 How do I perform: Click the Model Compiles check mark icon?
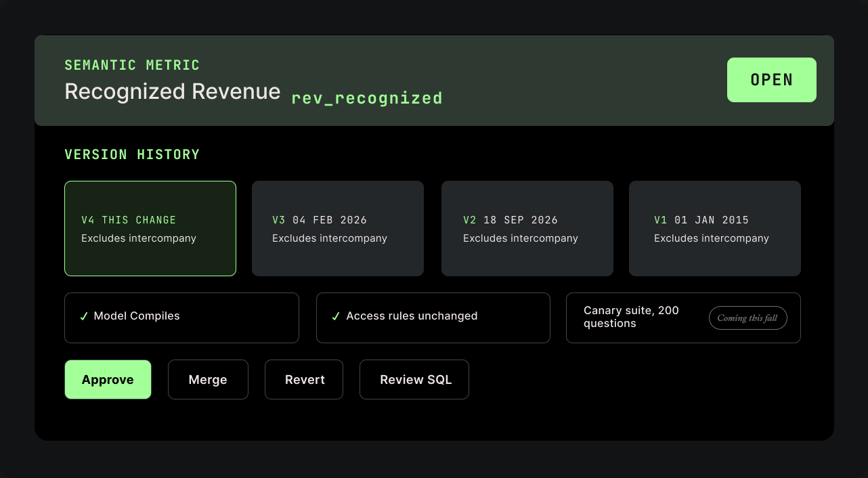[84, 316]
